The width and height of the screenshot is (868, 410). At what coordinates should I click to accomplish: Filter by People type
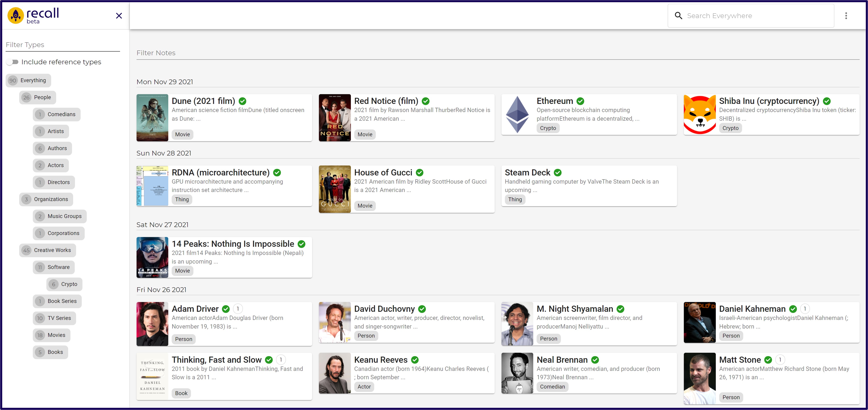pyautogui.click(x=38, y=97)
